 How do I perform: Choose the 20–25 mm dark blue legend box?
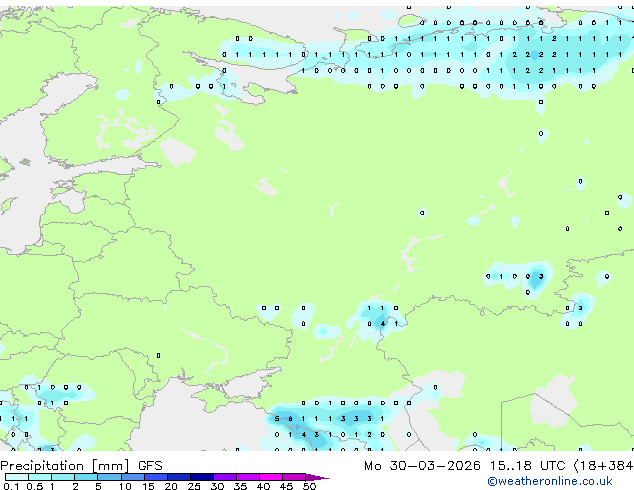tap(179, 477)
